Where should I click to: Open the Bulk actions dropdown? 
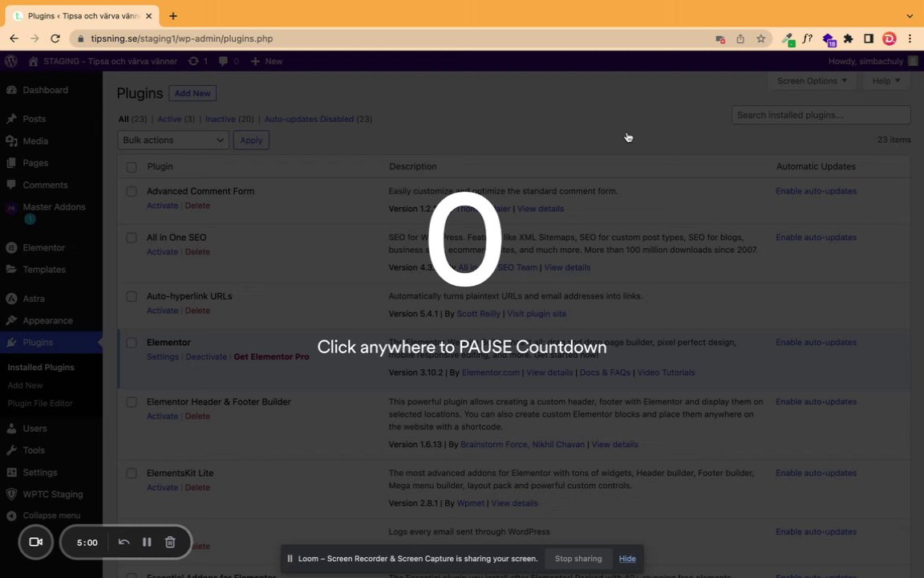[x=173, y=140]
